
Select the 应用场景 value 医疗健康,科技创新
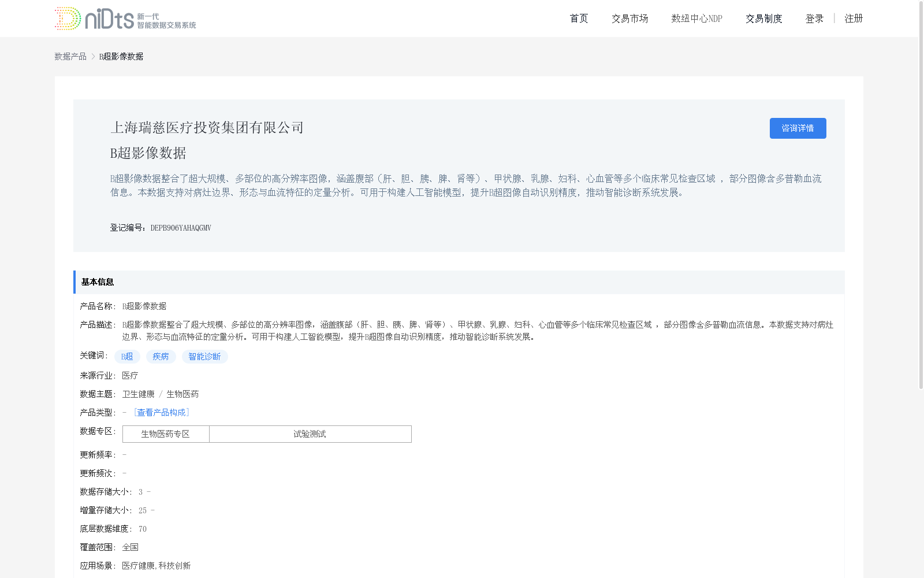156,566
